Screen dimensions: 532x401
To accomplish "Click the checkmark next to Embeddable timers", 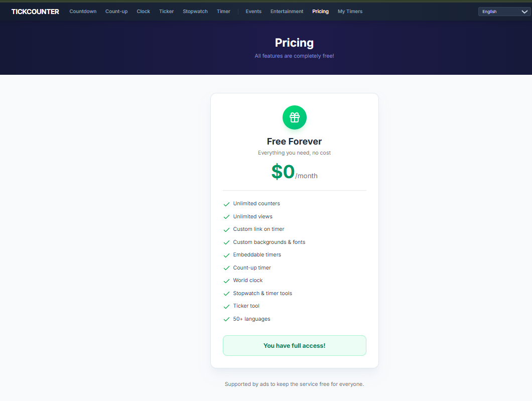I will (226, 255).
